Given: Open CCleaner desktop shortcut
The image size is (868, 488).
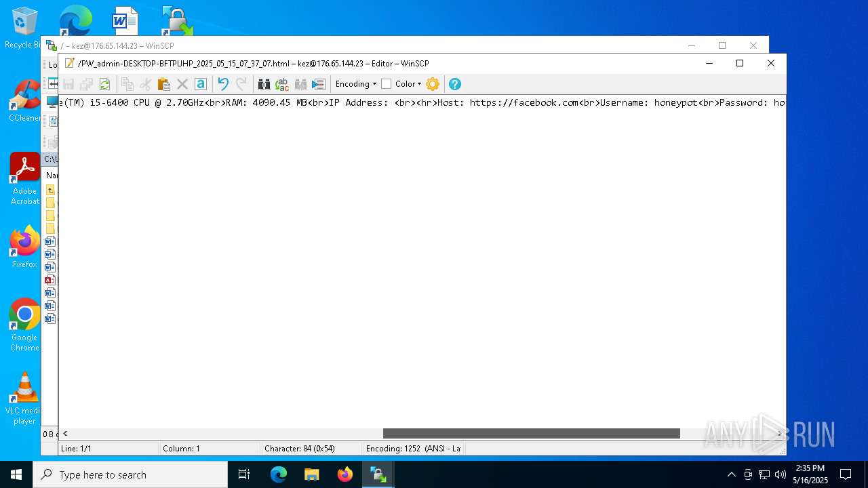Looking at the screenshot, I should coord(24,101).
